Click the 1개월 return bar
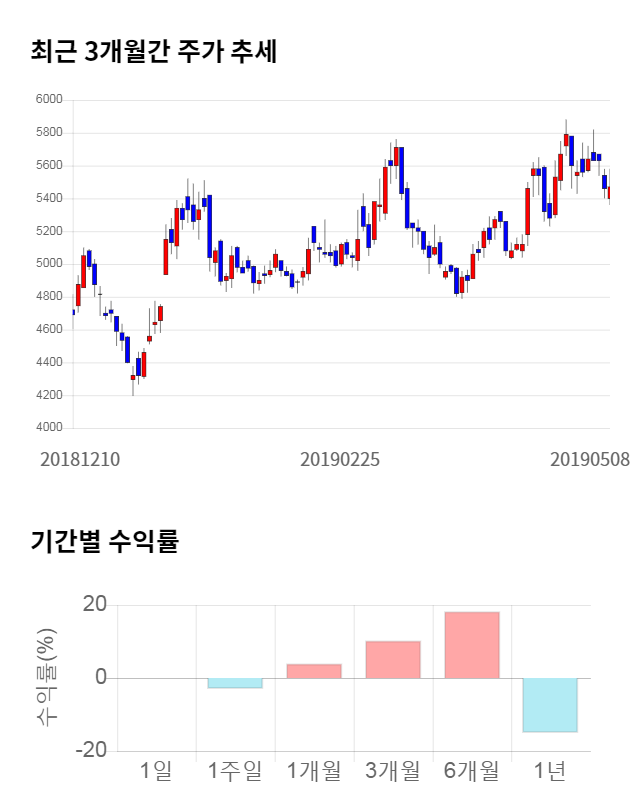640x810 pixels. [x=314, y=671]
